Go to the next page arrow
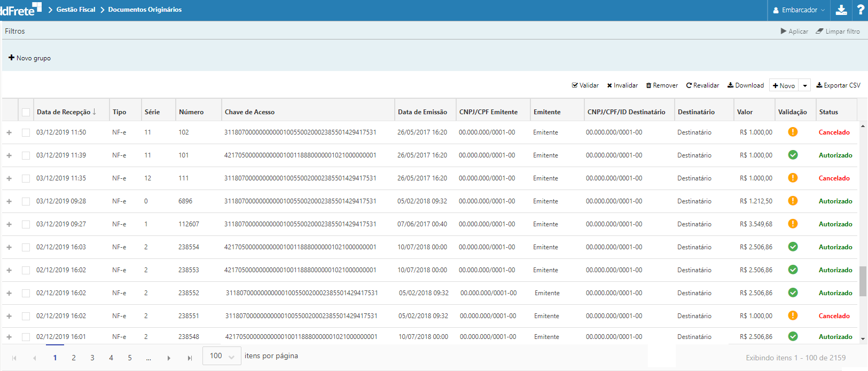868x371 pixels. pyautogui.click(x=169, y=358)
